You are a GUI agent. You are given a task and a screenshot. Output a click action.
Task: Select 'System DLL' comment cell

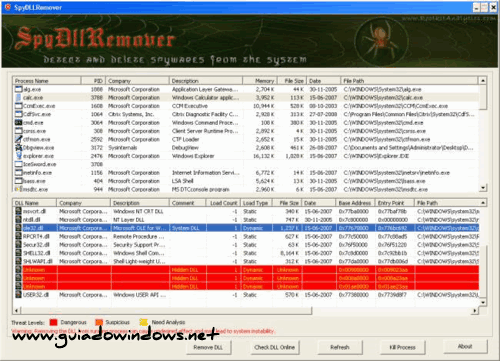coord(185,228)
